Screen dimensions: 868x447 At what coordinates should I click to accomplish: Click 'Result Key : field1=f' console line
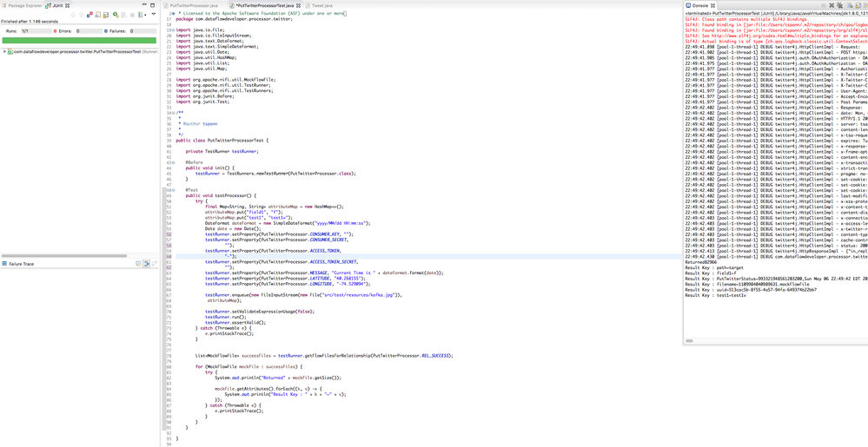point(711,273)
